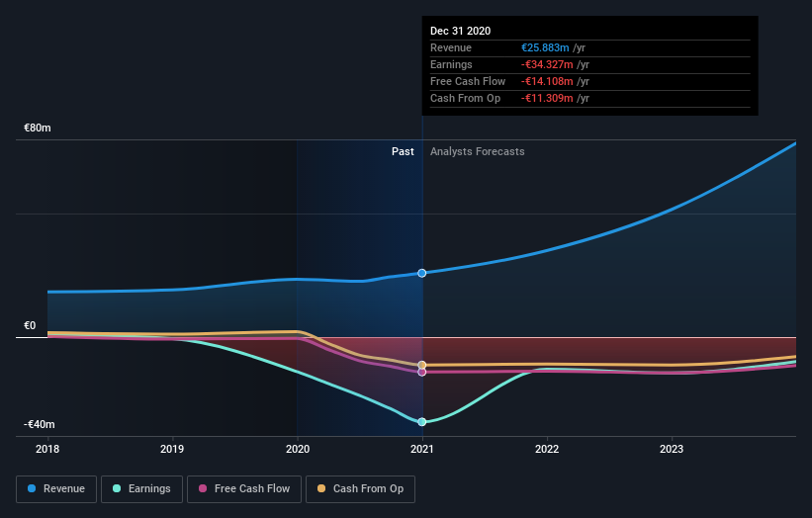
Task: Click the 2022 x-axis label
Action: tap(547, 449)
